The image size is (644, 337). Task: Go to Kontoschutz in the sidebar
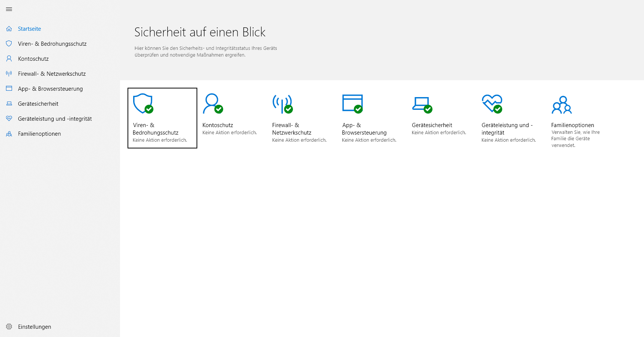[33, 59]
